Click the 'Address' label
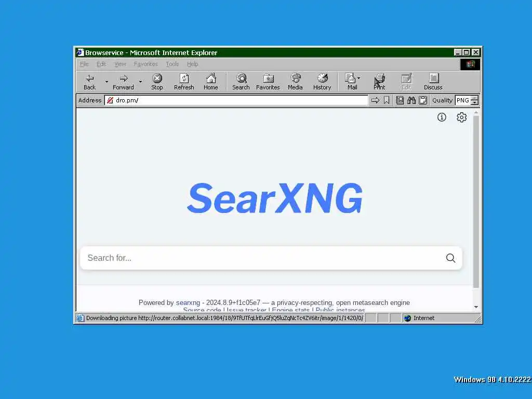The height and width of the screenshot is (399, 532). click(90, 100)
